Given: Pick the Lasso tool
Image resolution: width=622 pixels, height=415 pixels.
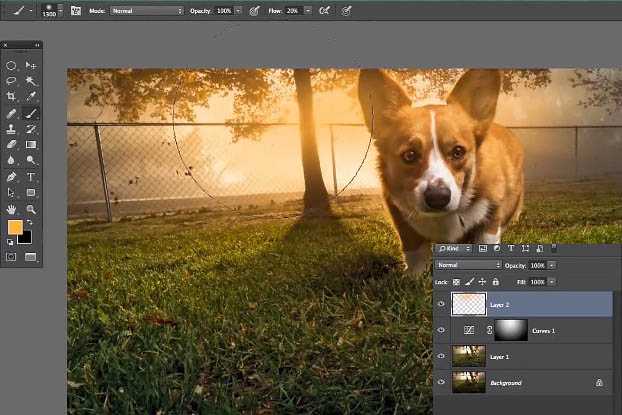Looking at the screenshot, I should 12,81.
